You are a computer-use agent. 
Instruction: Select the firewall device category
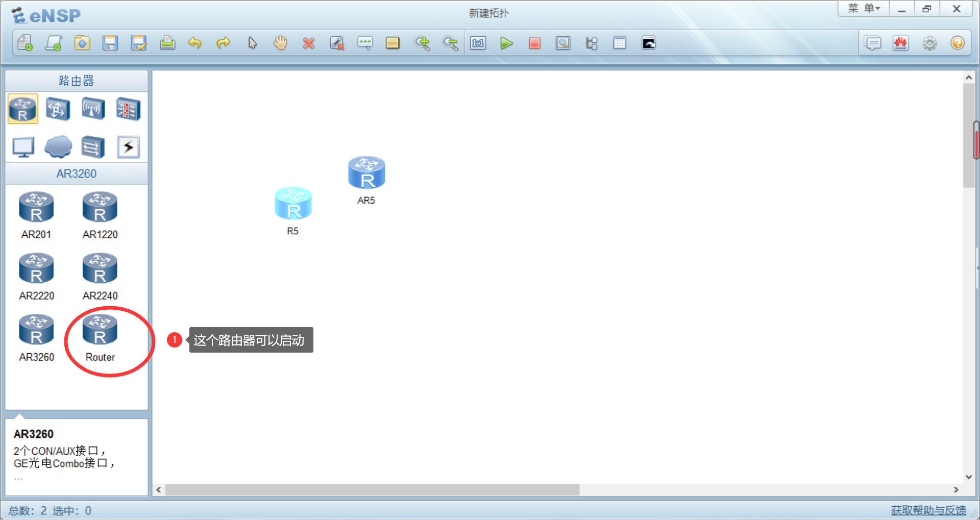point(128,109)
